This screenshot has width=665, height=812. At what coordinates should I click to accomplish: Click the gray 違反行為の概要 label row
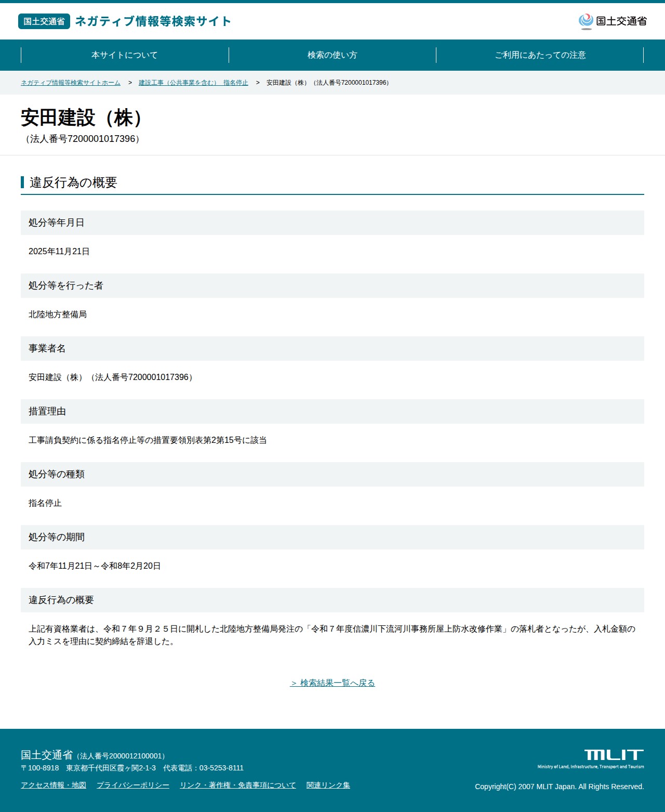332,600
